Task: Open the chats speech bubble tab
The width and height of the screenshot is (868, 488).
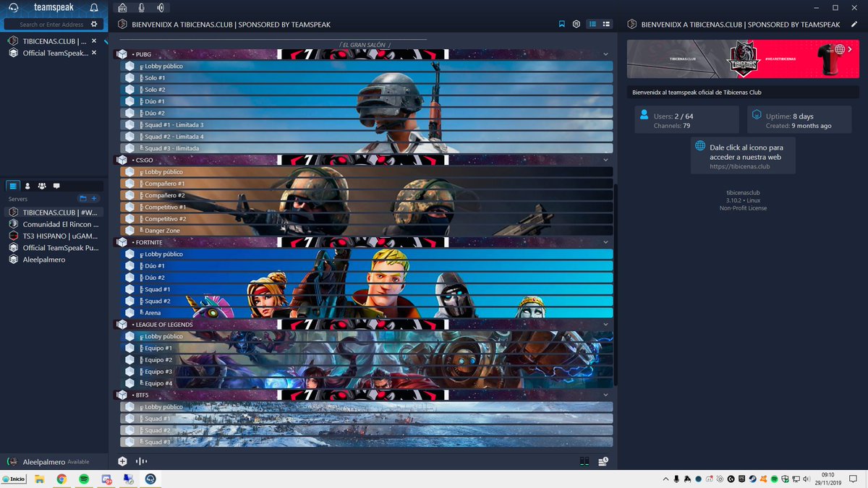Action: point(56,186)
